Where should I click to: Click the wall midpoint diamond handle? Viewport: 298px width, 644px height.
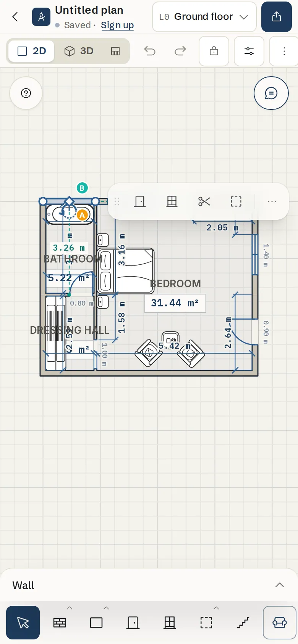pos(69,201)
